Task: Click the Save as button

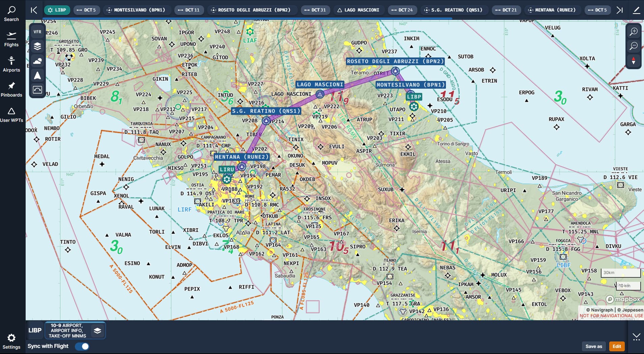Action: tap(594, 346)
